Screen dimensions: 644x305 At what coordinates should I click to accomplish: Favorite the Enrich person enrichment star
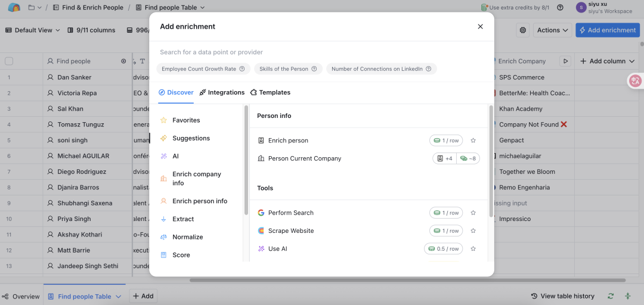coord(473,141)
